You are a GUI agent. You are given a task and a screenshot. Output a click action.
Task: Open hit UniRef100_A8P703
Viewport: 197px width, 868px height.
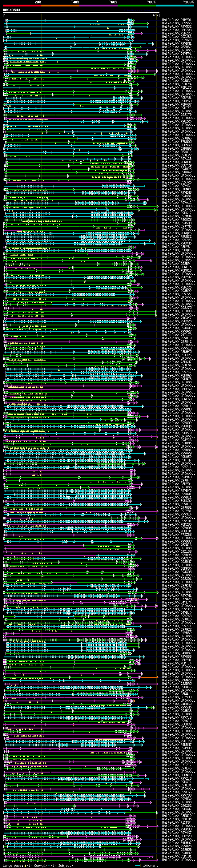(176, 30)
